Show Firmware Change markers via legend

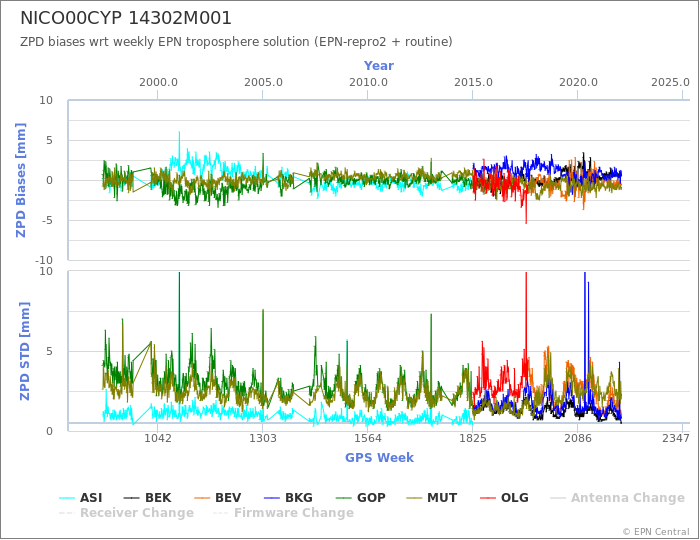(x=283, y=513)
